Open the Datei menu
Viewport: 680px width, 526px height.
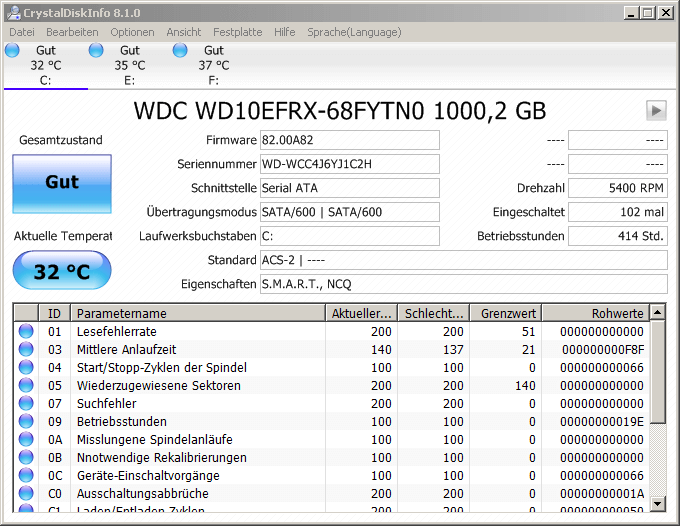22,32
